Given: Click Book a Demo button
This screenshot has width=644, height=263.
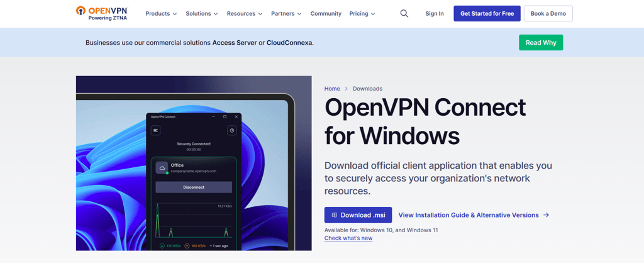Looking at the screenshot, I should coord(548,14).
